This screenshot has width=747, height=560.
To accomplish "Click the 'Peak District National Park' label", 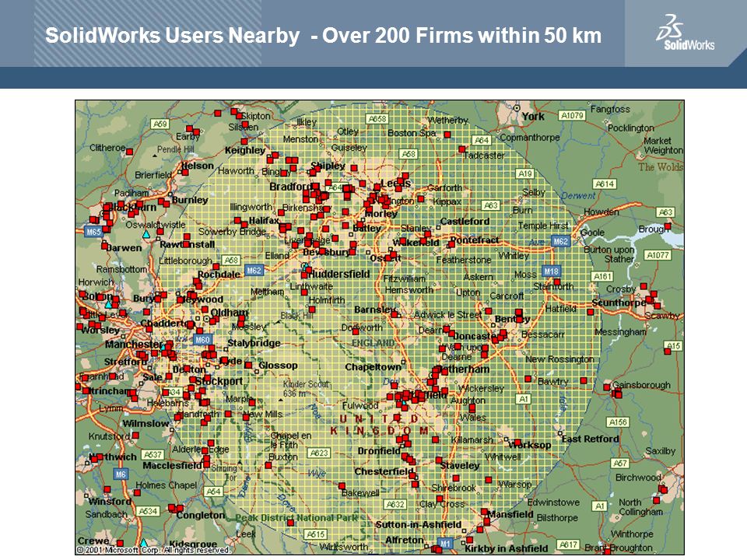I will click(296, 518).
